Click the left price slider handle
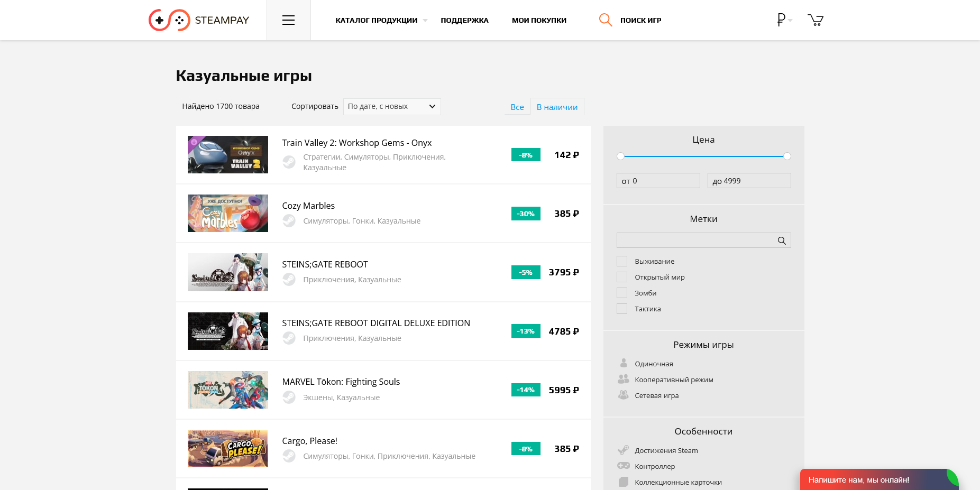980x490 pixels. (x=620, y=156)
